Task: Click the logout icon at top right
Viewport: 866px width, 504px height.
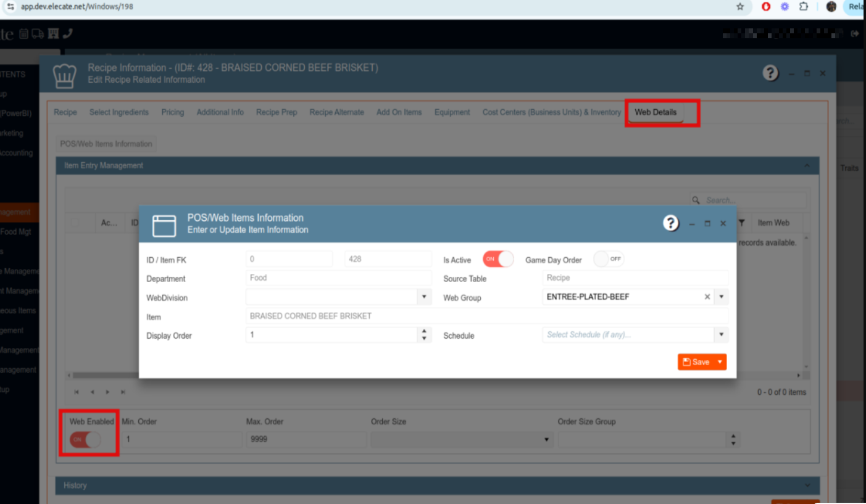Action: [x=855, y=34]
